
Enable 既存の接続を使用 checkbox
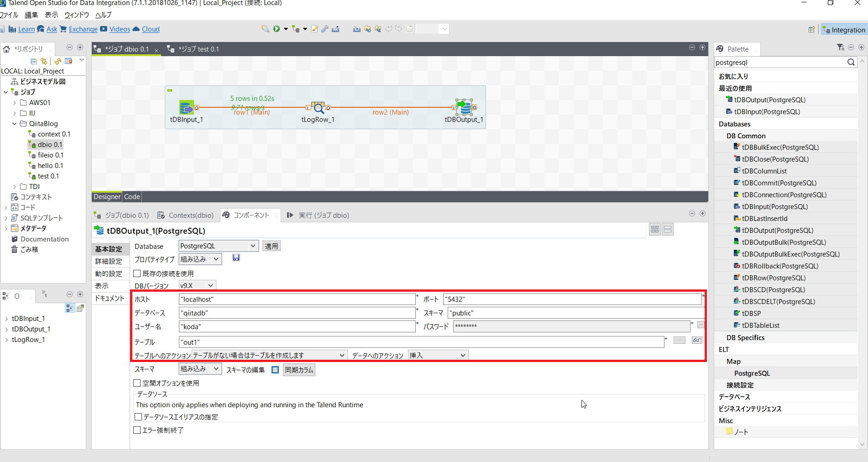point(137,273)
